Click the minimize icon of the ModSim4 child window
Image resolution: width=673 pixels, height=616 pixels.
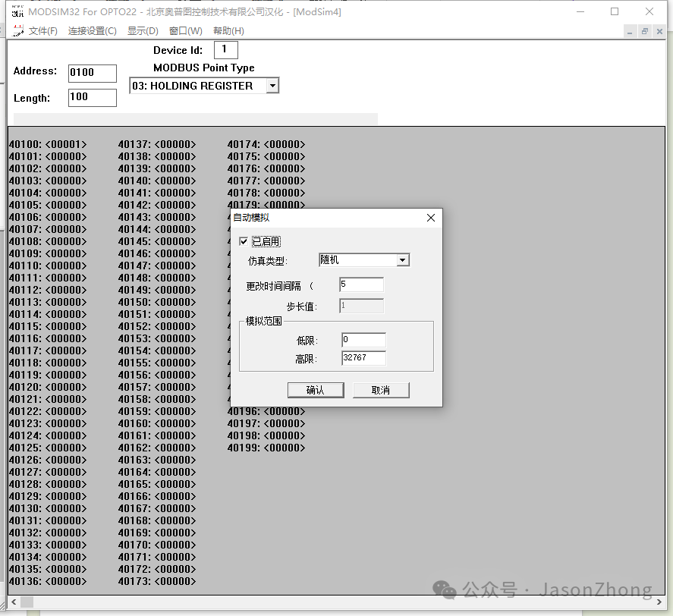pos(631,31)
